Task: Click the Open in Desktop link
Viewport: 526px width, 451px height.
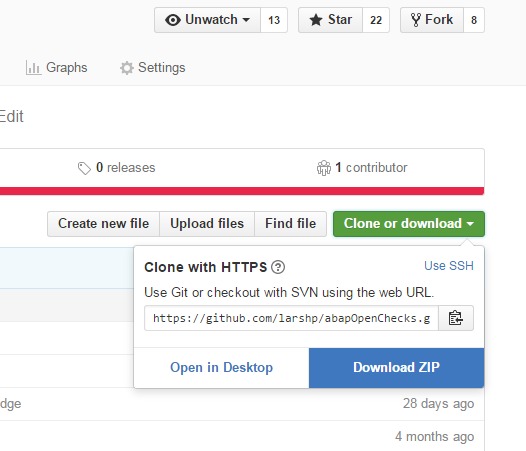Action: [x=221, y=368]
